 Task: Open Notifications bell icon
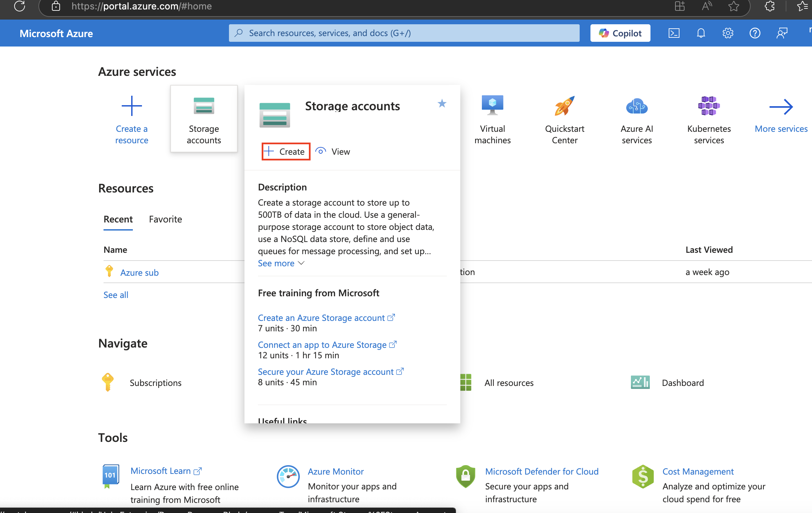point(701,33)
